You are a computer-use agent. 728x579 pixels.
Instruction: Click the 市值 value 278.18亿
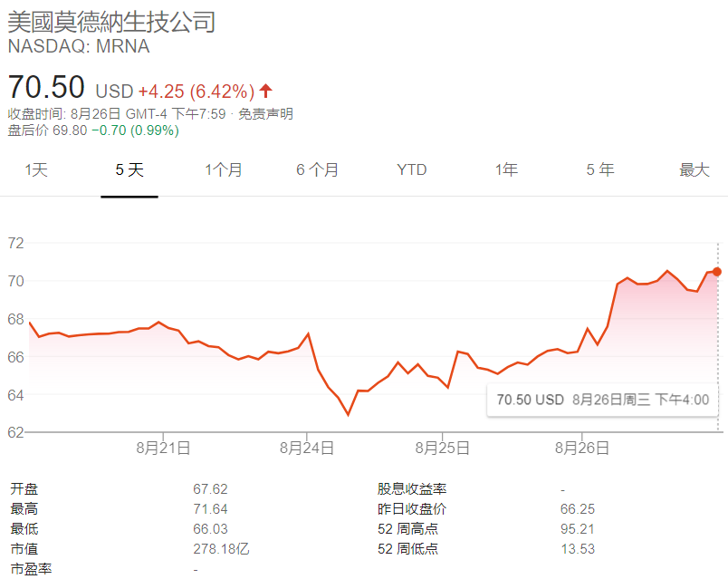tap(222, 549)
